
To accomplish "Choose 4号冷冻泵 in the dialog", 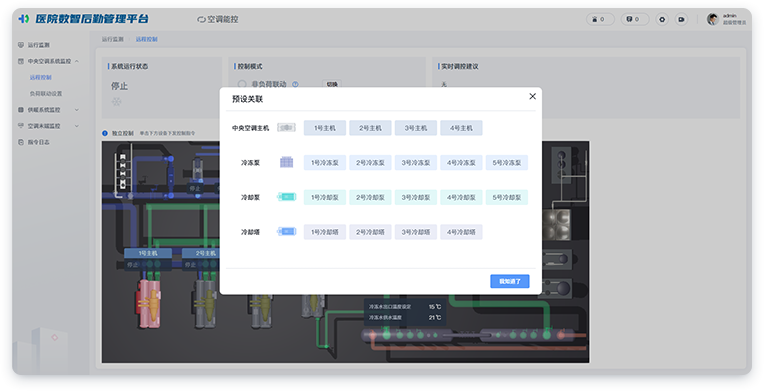I will 461,163.
